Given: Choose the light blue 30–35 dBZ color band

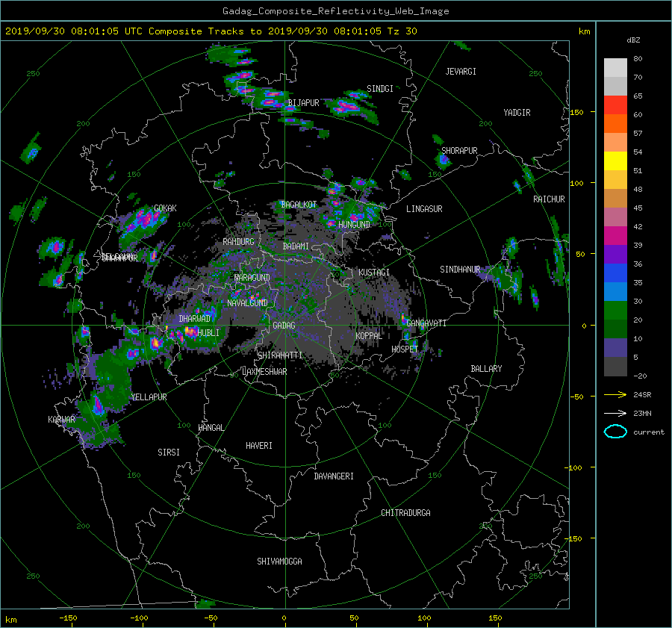Looking at the screenshot, I should point(615,292).
